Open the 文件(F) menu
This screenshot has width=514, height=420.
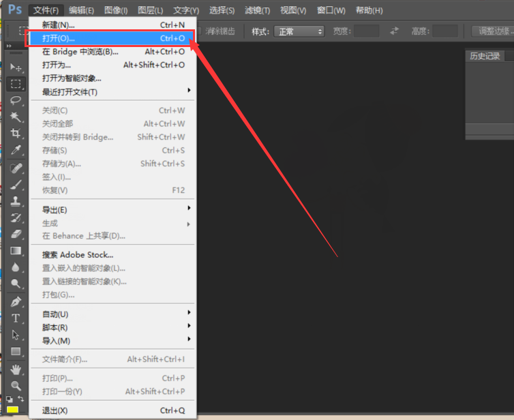46,10
